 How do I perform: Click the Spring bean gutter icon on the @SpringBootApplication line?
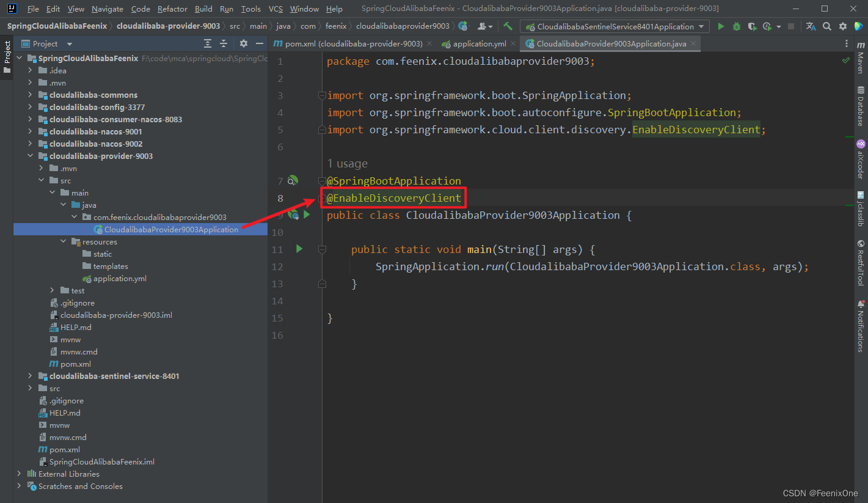coord(293,180)
